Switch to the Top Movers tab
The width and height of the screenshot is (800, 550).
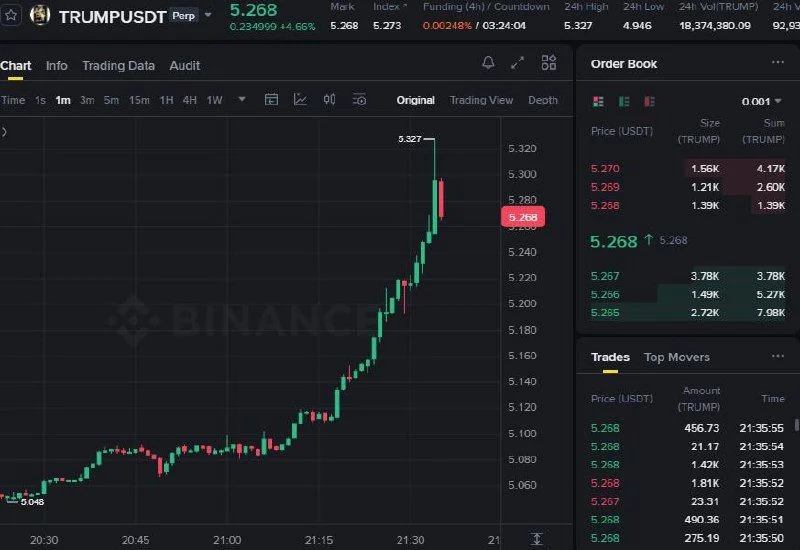click(677, 357)
